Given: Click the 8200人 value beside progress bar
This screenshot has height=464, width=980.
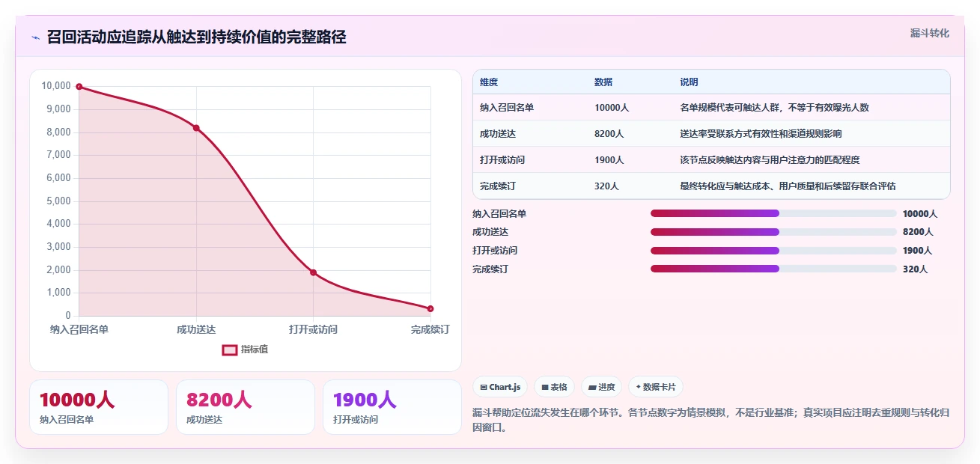Looking at the screenshot, I should [918, 232].
